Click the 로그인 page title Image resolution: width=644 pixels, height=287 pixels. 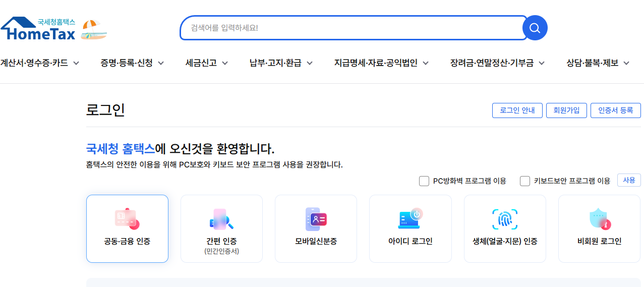coord(105,110)
